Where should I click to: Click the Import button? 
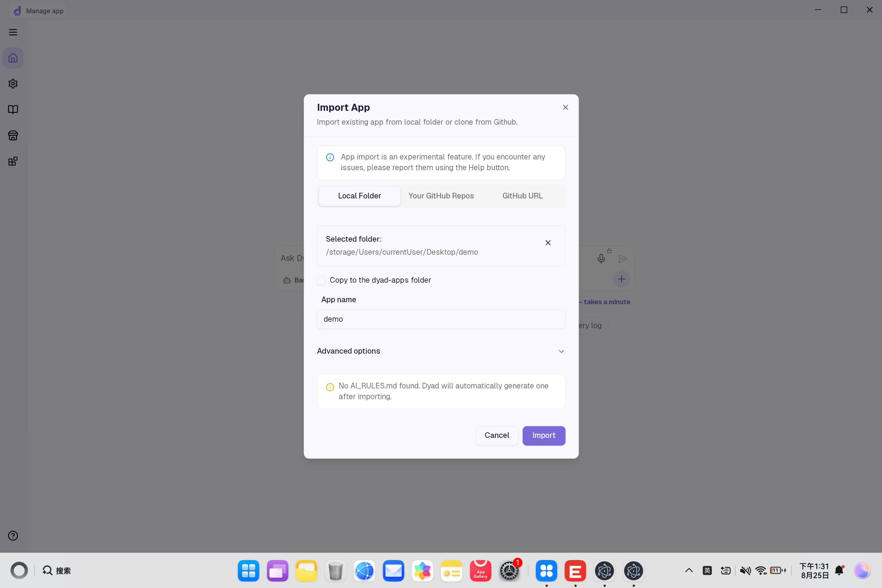(544, 436)
